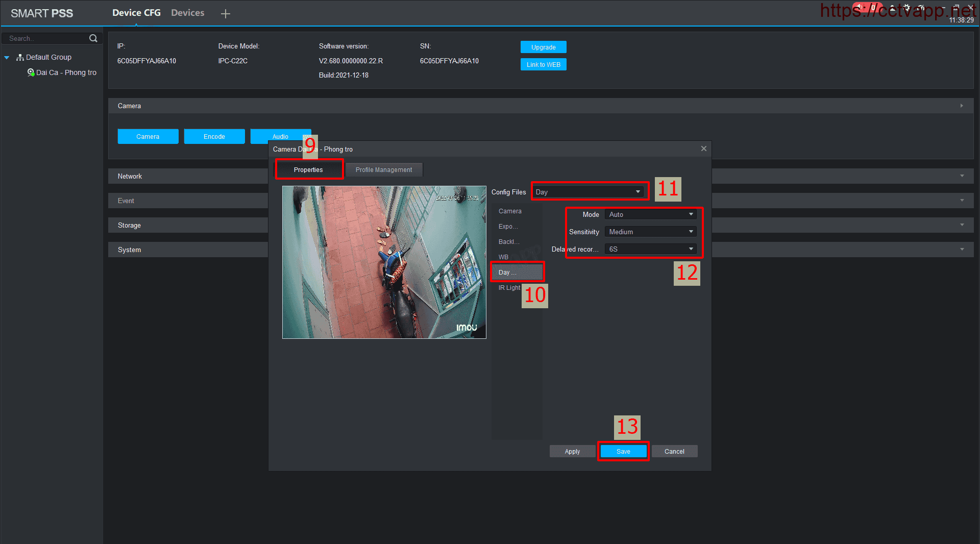Click the search magnifier icon in sidebar
The height and width of the screenshot is (544, 980).
[93, 38]
